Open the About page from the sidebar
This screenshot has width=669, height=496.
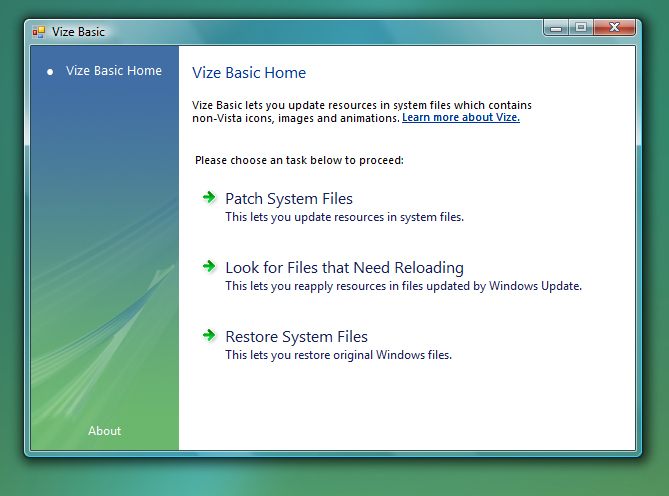(105, 431)
